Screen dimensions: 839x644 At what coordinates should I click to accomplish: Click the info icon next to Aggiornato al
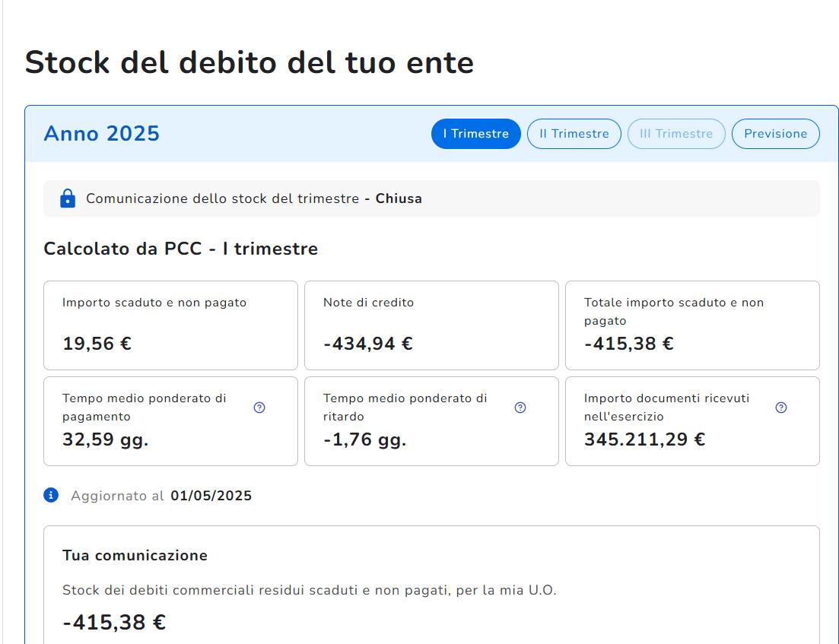click(51, 496)
